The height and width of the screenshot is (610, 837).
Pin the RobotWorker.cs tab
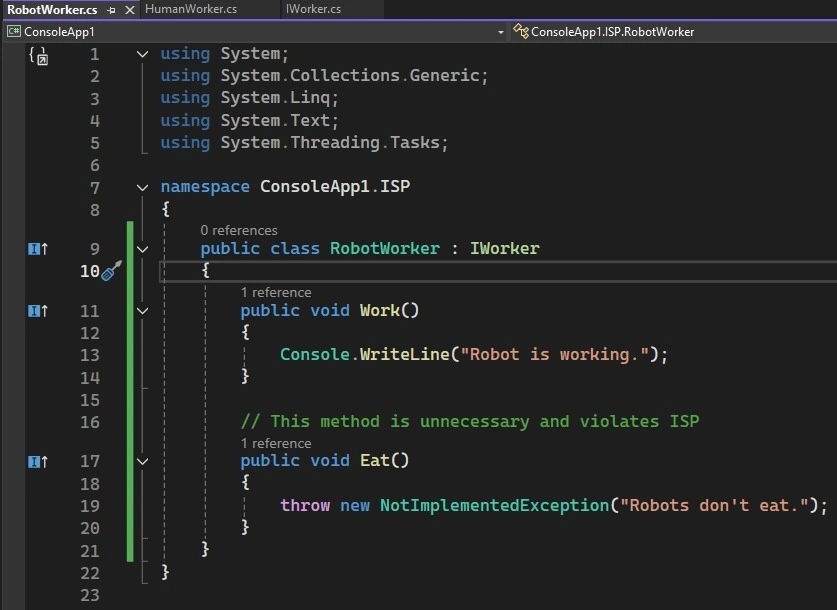[x=112, y=10]
